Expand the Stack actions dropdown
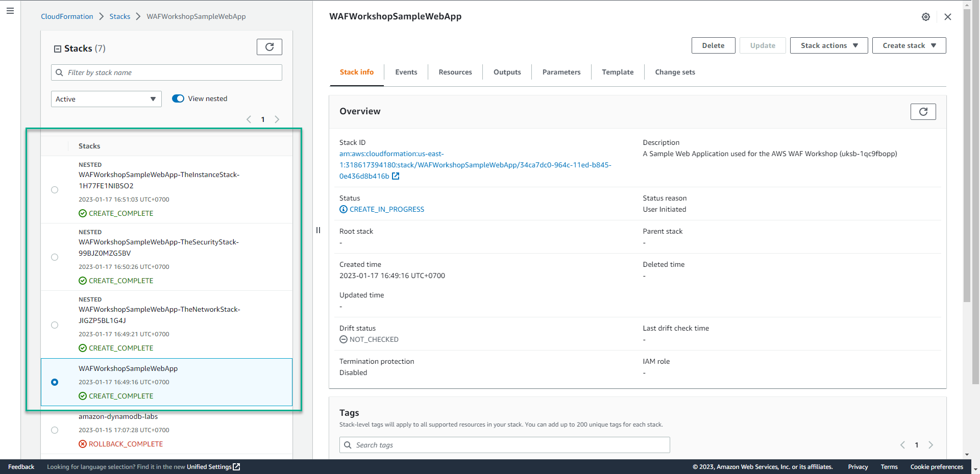The image size is (980, 474). tap(829, 45)
